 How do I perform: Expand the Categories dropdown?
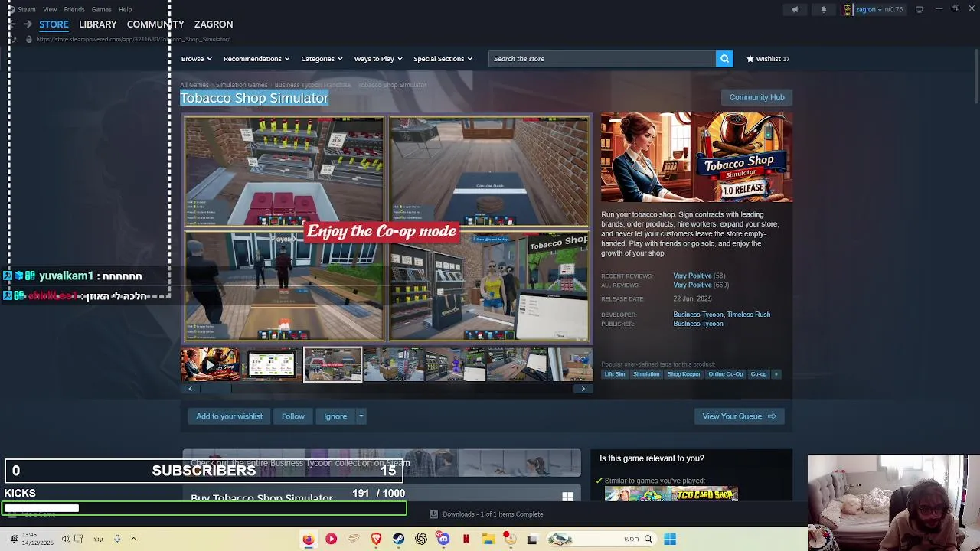[322, 59]
